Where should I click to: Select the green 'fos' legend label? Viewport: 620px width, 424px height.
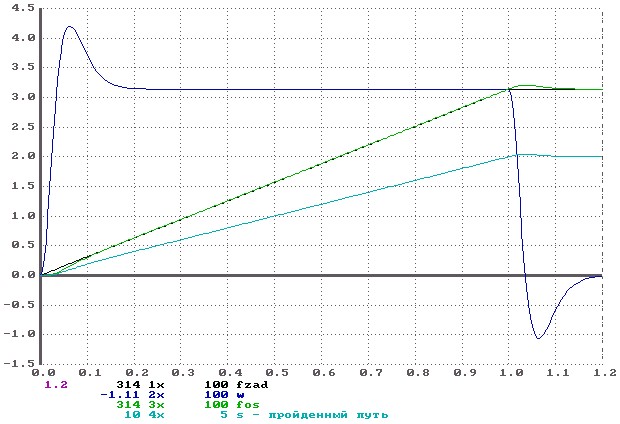(x=248, y=405)
